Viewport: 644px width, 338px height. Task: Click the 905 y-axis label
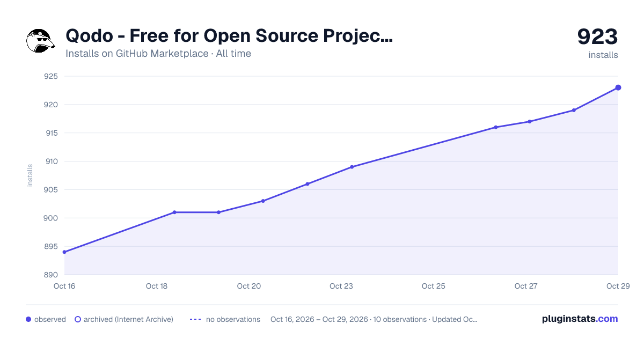pos(51,190)
